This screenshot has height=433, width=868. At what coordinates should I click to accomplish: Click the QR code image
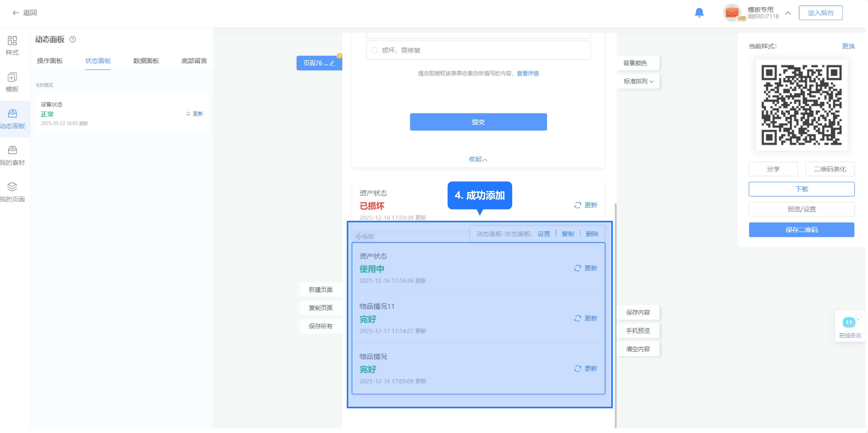pos(801,105)
